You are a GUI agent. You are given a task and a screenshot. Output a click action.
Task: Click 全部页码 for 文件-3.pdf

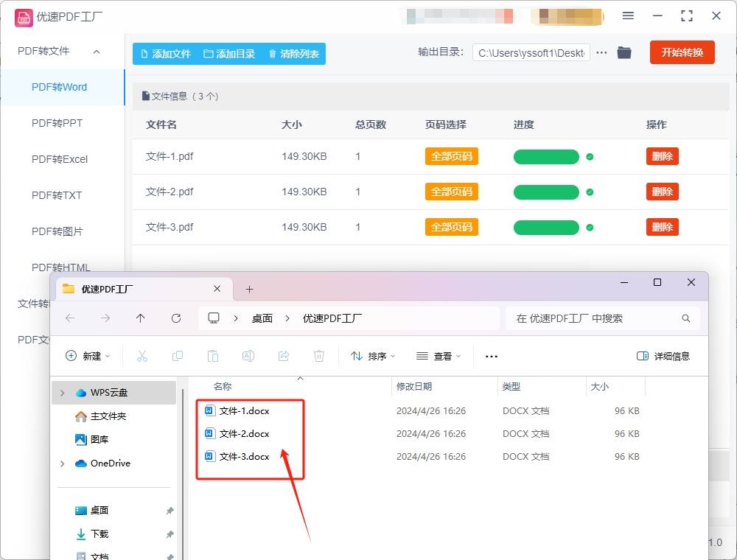pos(452,227)
